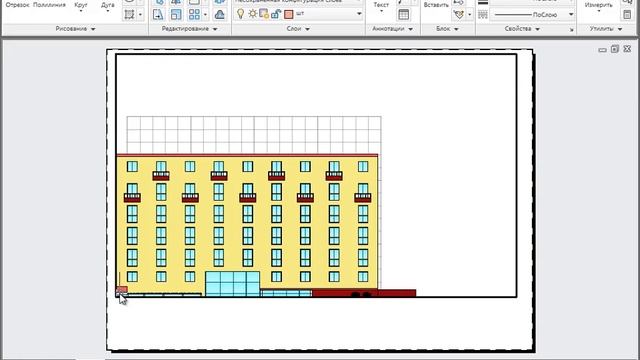Click the array tool icon in Редактирование

(x=194, y=15)
